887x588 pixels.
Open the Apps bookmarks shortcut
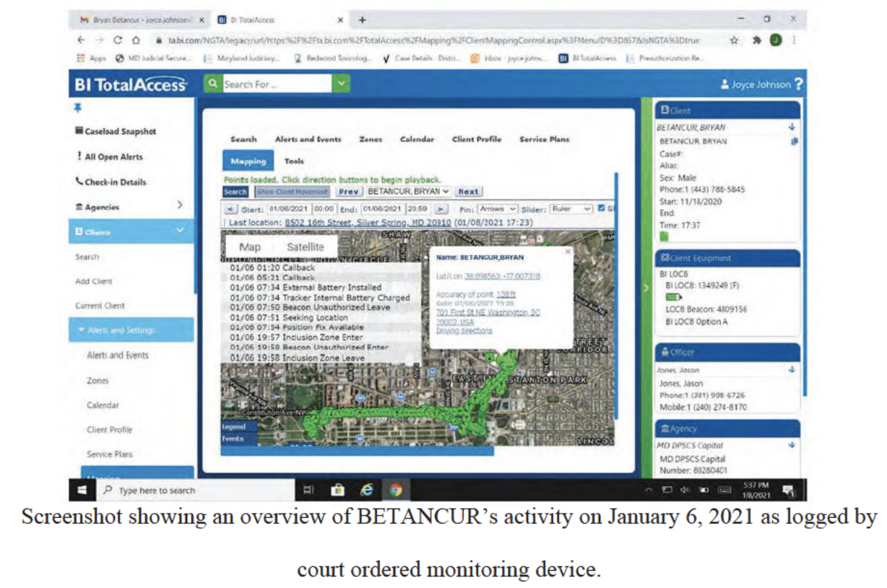(90, 58)
